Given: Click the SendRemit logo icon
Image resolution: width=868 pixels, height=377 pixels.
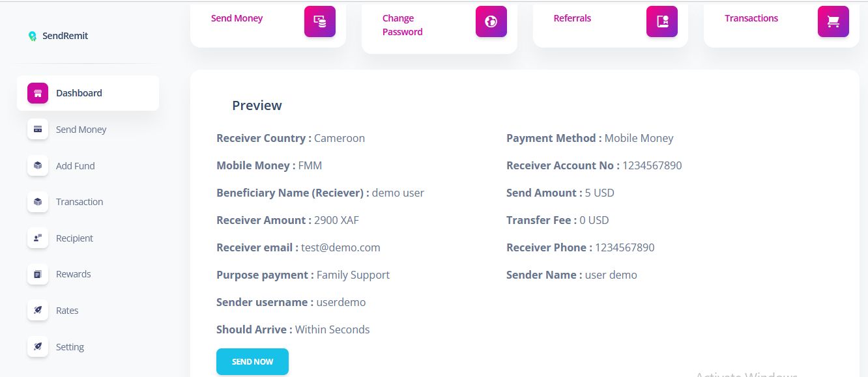Looking at the screenshot, I should click(33, 36).
